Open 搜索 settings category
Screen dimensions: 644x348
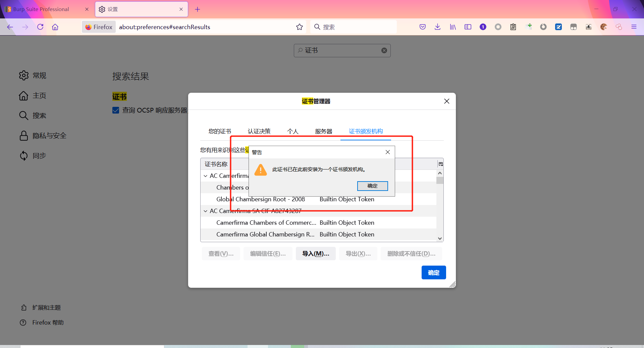point(33,116)
